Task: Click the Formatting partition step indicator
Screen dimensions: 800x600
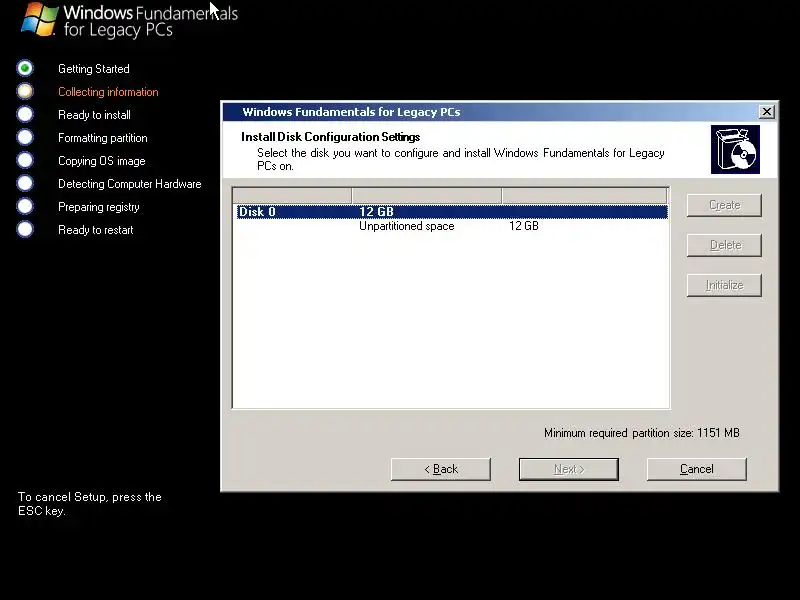Action: click(24, 137)
